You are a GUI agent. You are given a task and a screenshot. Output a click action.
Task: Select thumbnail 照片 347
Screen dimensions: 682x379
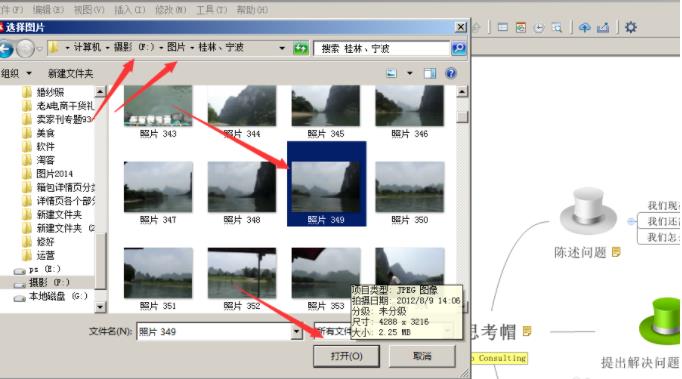click(x=158, y=193)
